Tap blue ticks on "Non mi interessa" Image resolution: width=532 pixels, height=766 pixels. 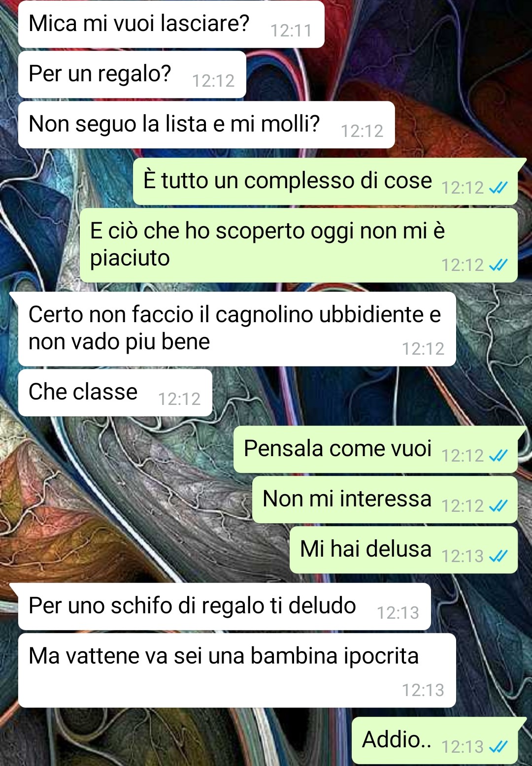(x=498, y=506)
